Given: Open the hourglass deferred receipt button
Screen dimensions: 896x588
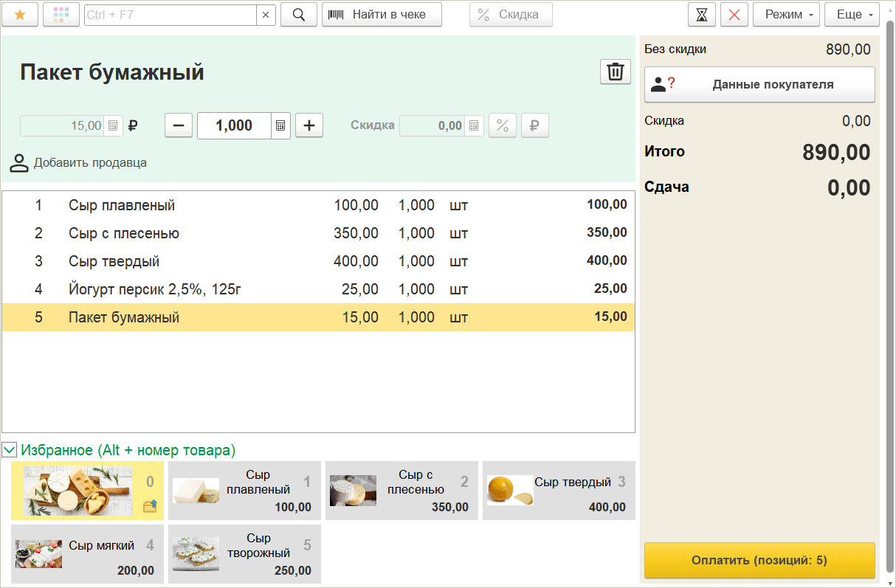Looking at the screenshot, I should pos(702,14).
